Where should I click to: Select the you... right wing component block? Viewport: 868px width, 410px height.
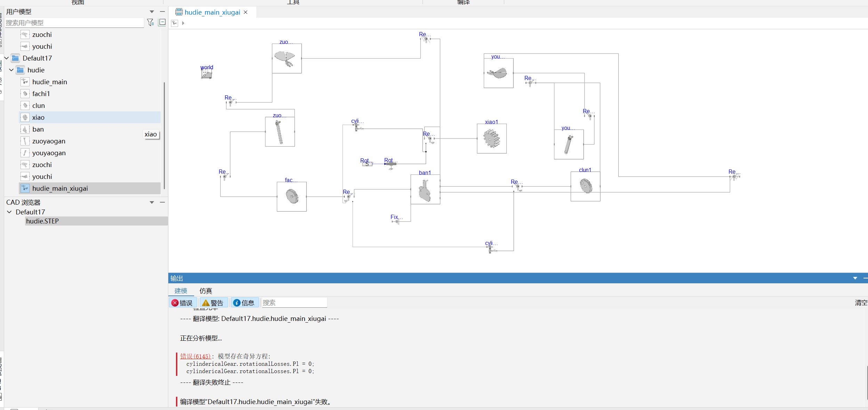click(499, 73)
